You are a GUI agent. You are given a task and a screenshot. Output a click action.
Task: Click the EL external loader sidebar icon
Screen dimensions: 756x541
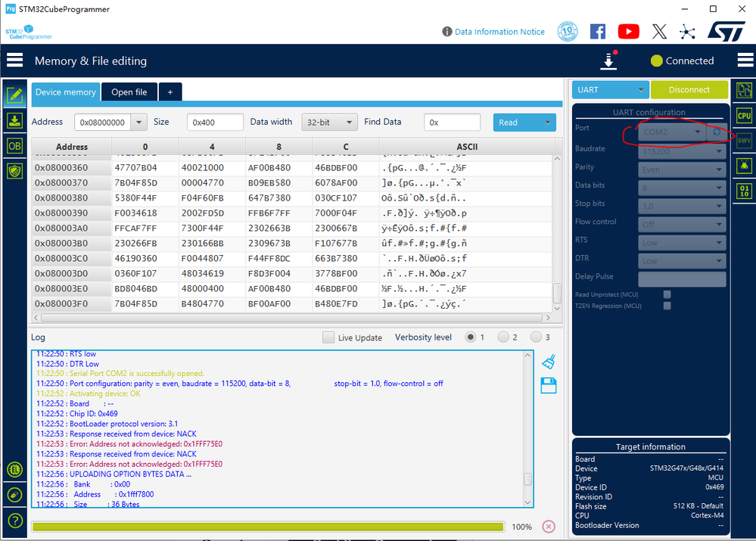[x=15, y=469]
